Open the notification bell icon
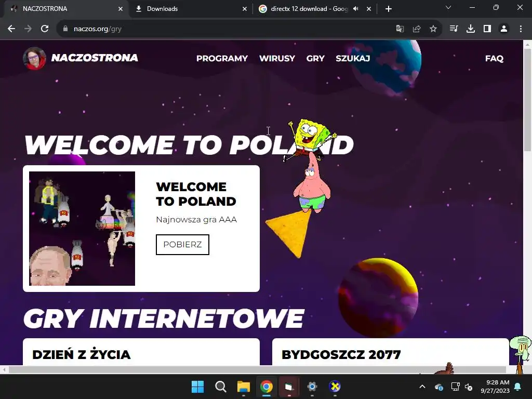The height and width of the screenshot is (399, 532). pyautogui.click(x=518, y=387)
